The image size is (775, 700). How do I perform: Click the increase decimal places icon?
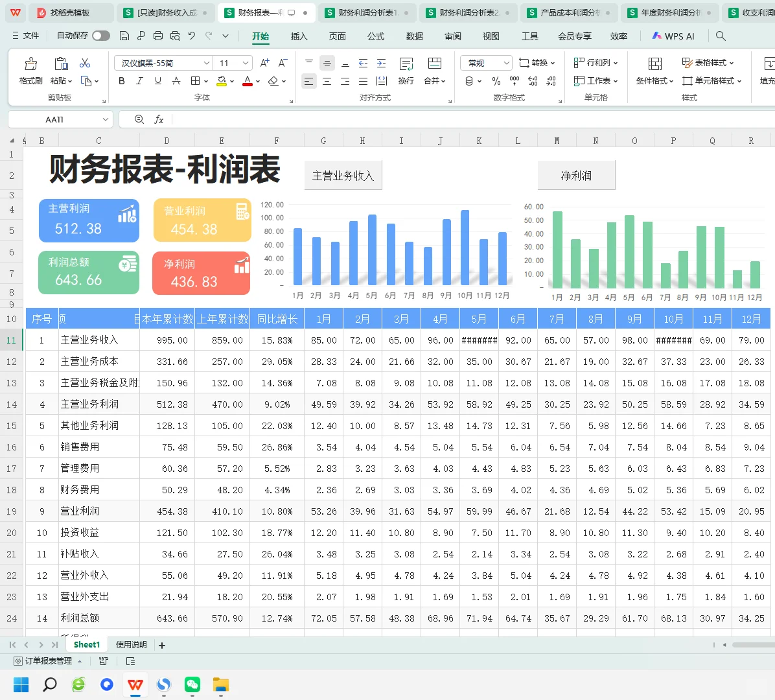coord(533,81)
